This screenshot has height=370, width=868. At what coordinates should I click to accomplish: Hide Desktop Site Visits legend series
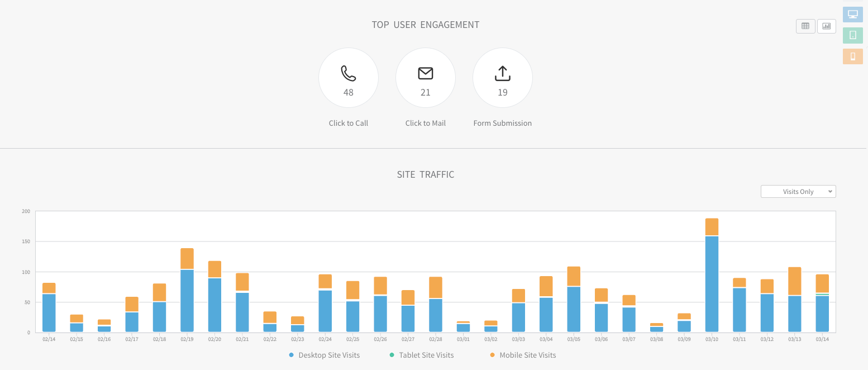tap(325, 355)
